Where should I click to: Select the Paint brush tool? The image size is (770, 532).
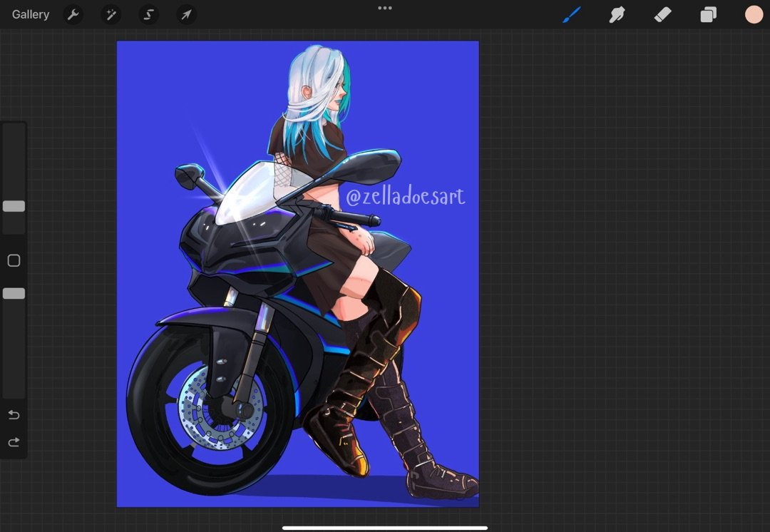(572, 14)
